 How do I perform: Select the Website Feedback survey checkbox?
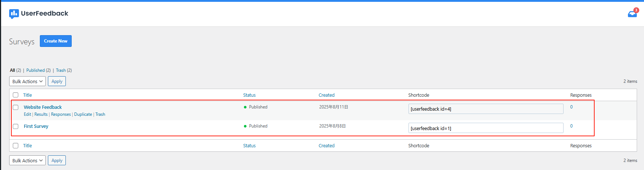16,107
